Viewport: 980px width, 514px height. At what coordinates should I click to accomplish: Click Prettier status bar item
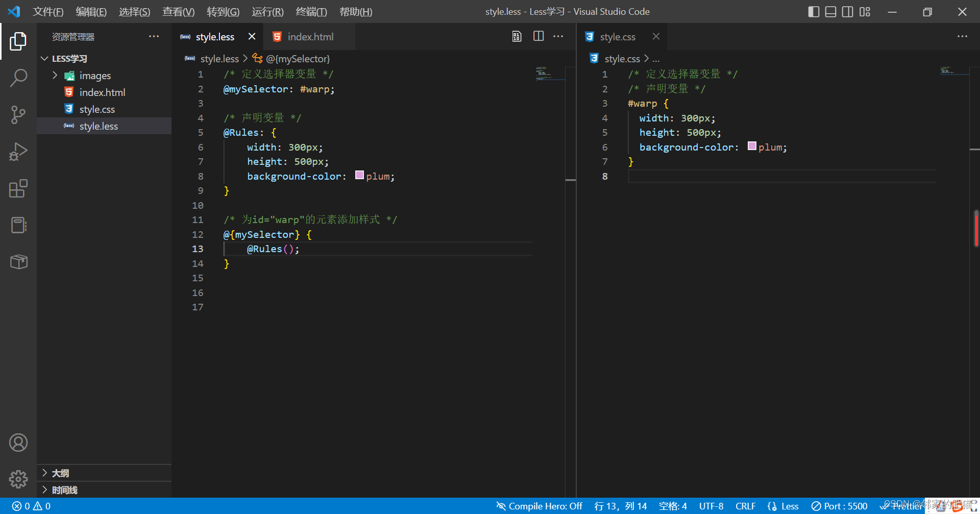click(x=901, y=506)
